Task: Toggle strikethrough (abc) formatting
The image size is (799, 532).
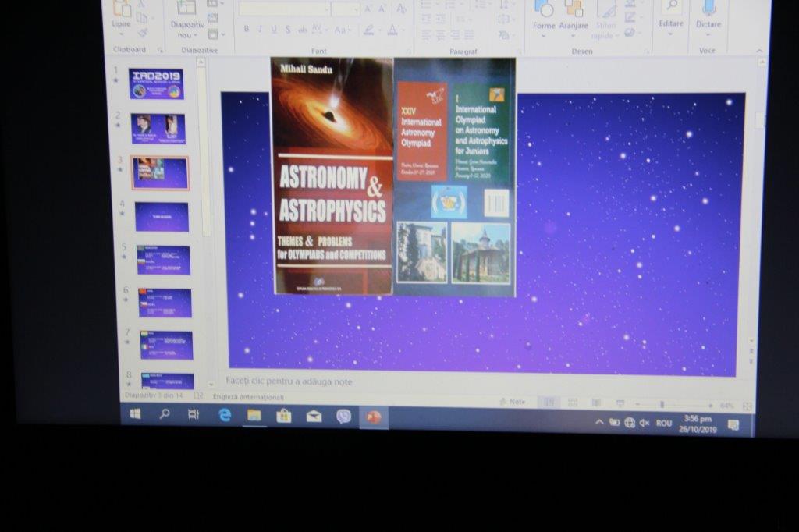Action: click(x=302, y=30)
